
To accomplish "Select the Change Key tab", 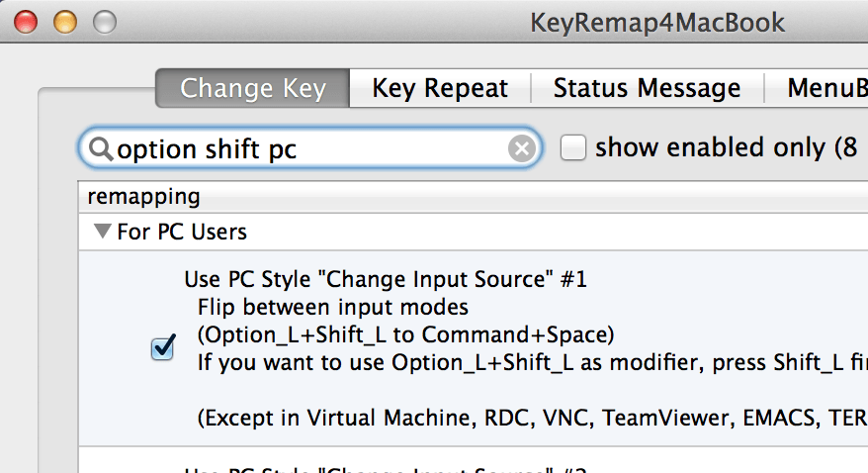I will (253, 88).
